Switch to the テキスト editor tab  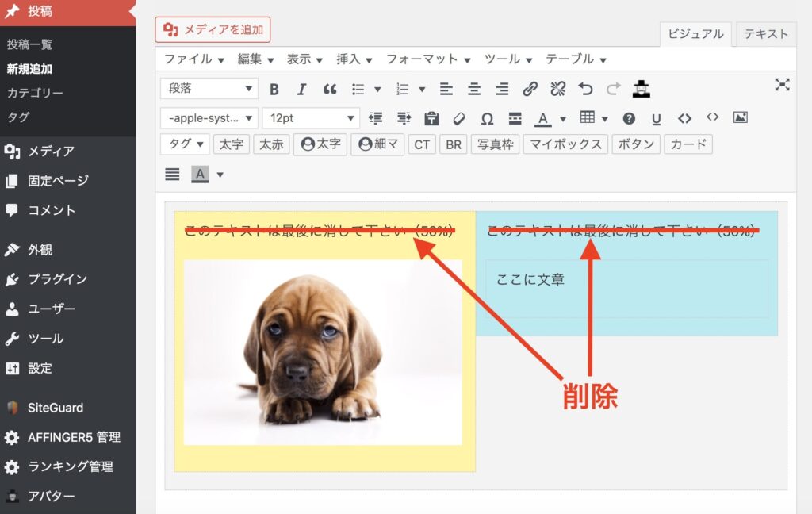coord(766,33)
